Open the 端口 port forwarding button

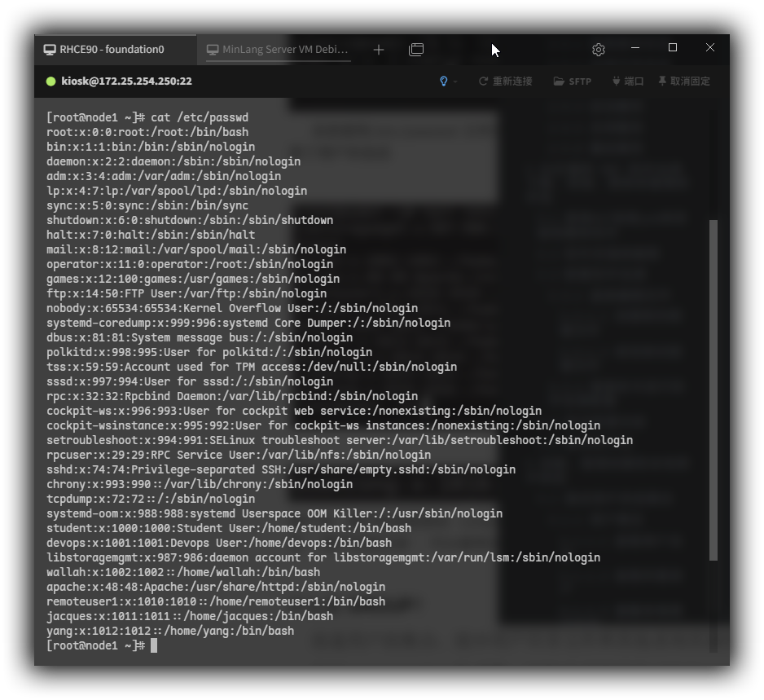[x=627, y=81]
